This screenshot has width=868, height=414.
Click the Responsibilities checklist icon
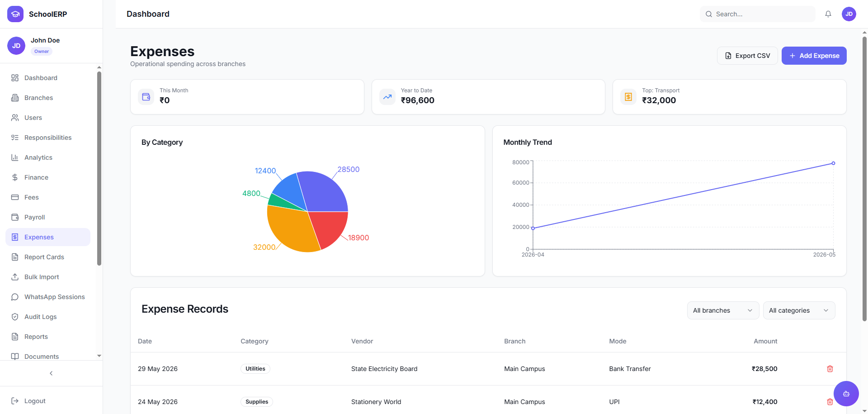tap(15, 138)
